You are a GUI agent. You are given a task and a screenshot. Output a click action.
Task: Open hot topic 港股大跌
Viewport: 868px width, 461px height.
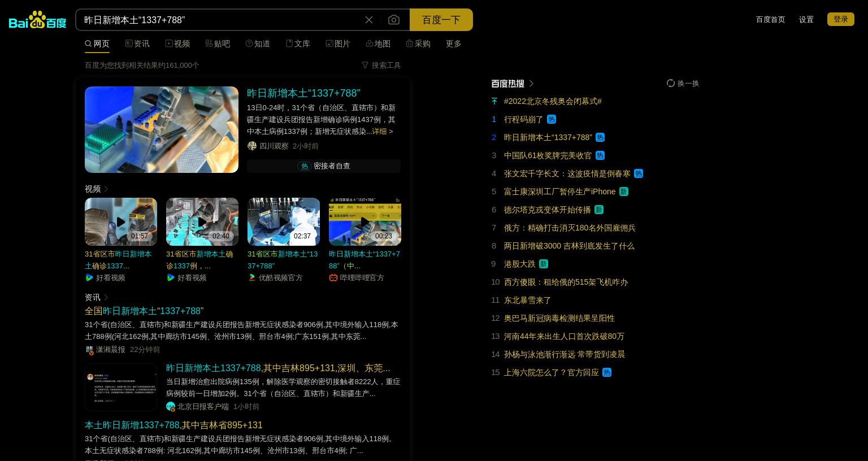(x=519, y=264)
